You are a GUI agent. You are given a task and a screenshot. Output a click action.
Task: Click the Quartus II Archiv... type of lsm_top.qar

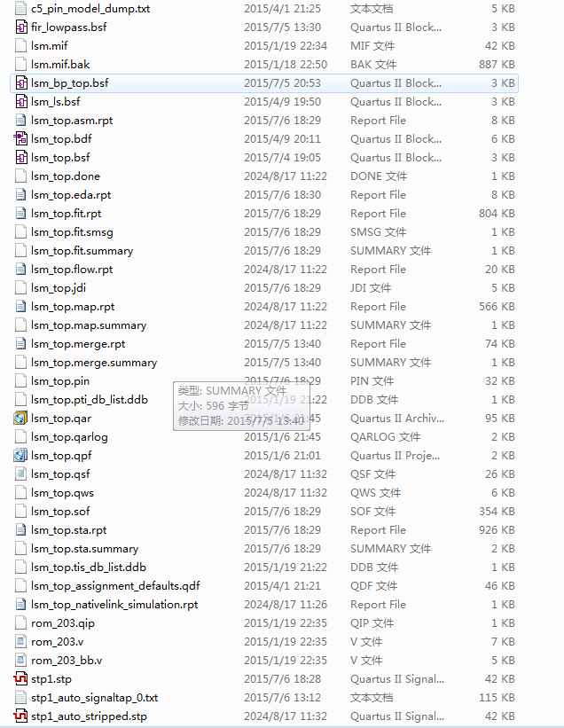point(397,419)
